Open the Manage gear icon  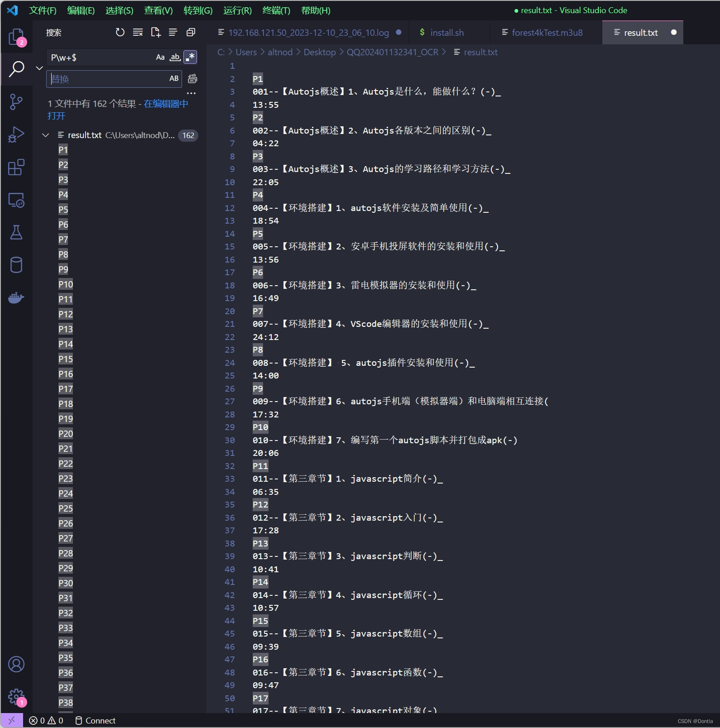[16, 697]
